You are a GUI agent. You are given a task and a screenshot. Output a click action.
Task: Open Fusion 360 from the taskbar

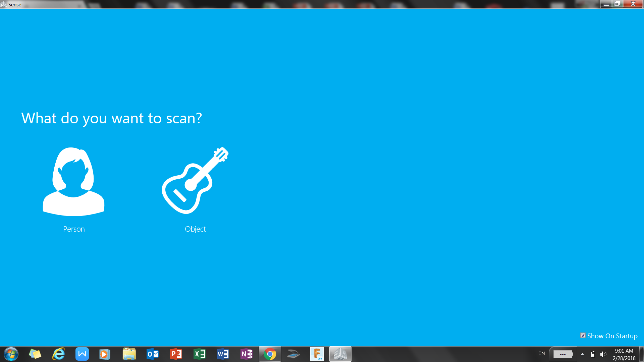click(317, 354)
